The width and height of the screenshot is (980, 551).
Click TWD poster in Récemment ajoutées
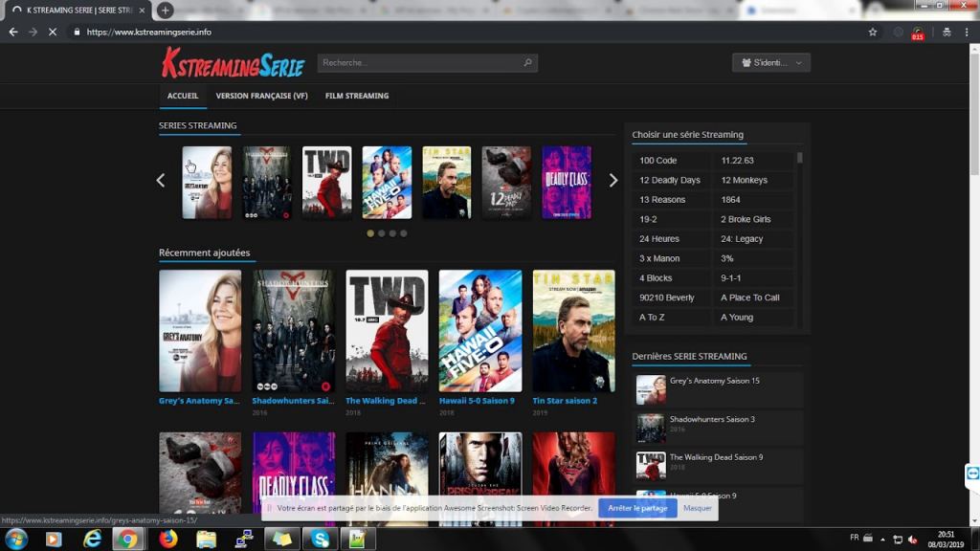click(387, 331)
